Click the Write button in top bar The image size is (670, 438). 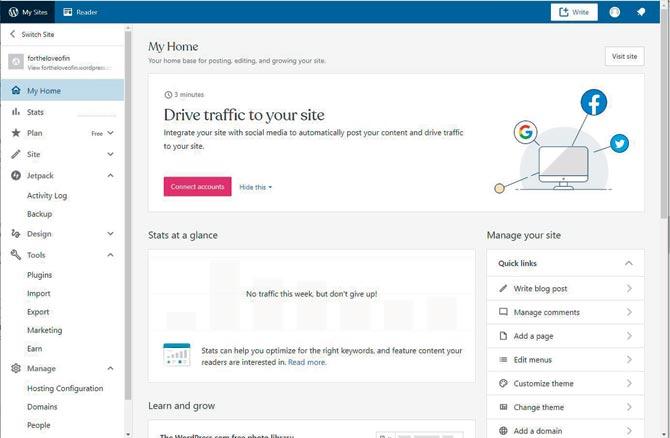click(574, 12)
